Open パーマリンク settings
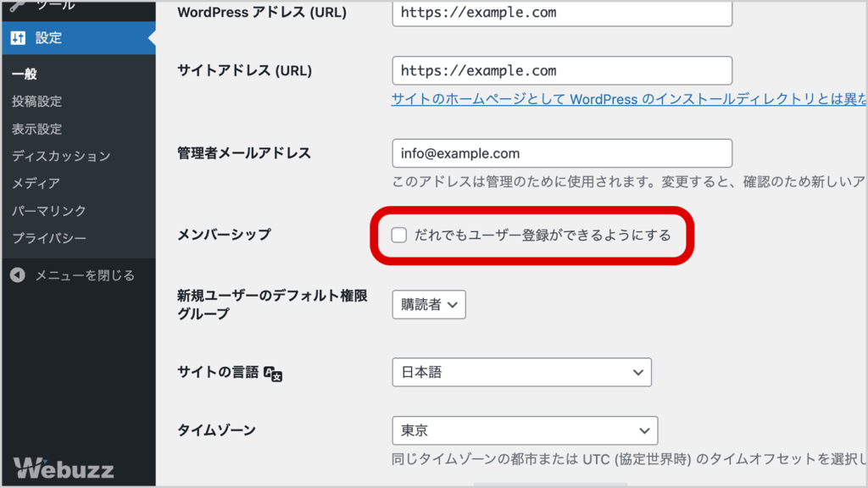 point(49,211)
